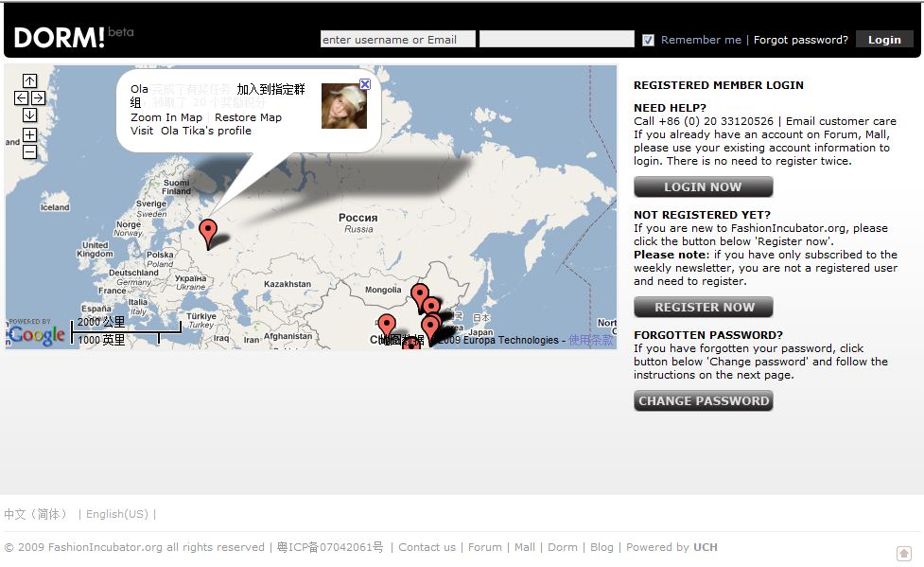Open the Mall footer link
The image size is (924, 567).
pos(525,547)
